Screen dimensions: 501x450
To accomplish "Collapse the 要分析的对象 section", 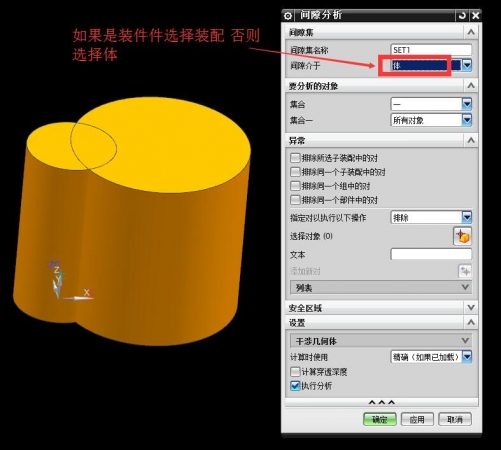I will pos(471,86).
